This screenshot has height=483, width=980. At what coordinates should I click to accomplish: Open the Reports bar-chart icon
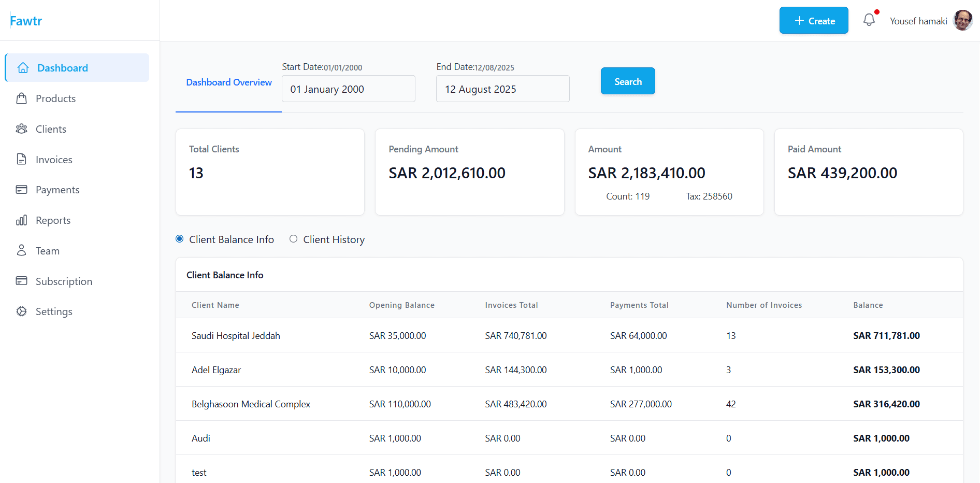[22, 220]
